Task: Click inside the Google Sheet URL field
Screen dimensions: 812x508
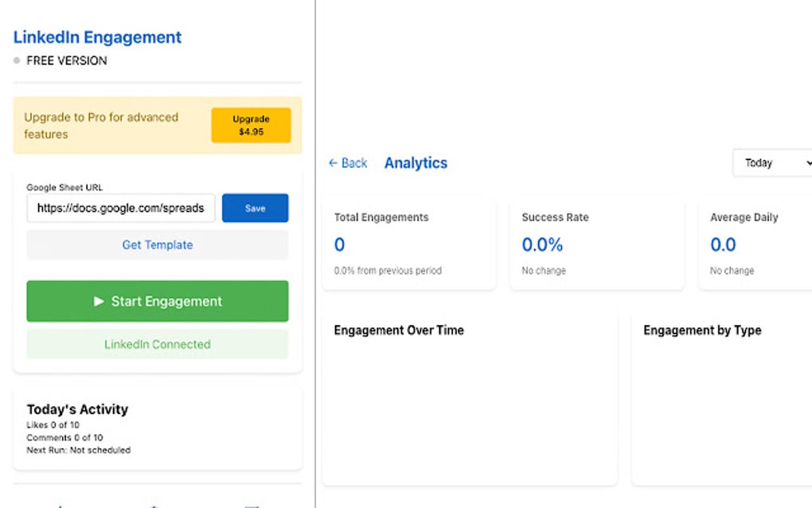Action: click(x=119, y=208)
